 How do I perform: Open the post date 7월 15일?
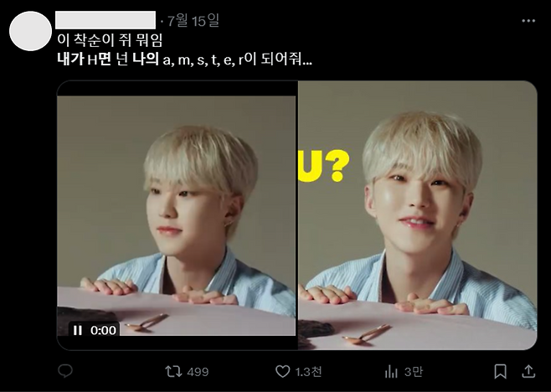point(193,21)
